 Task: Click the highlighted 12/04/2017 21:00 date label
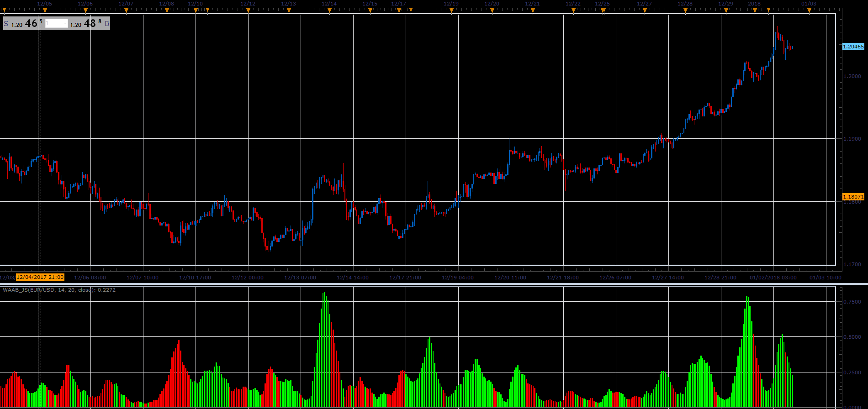[40, 277]
